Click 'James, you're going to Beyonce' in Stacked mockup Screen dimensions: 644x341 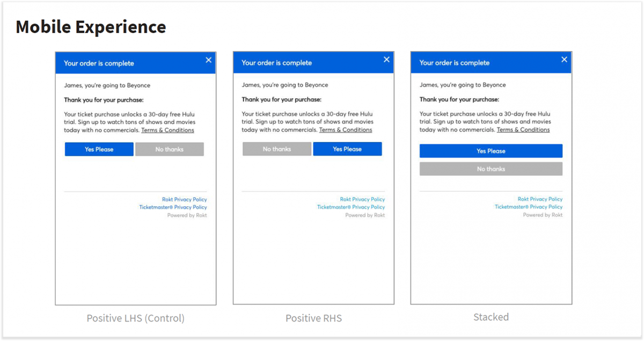463,85
